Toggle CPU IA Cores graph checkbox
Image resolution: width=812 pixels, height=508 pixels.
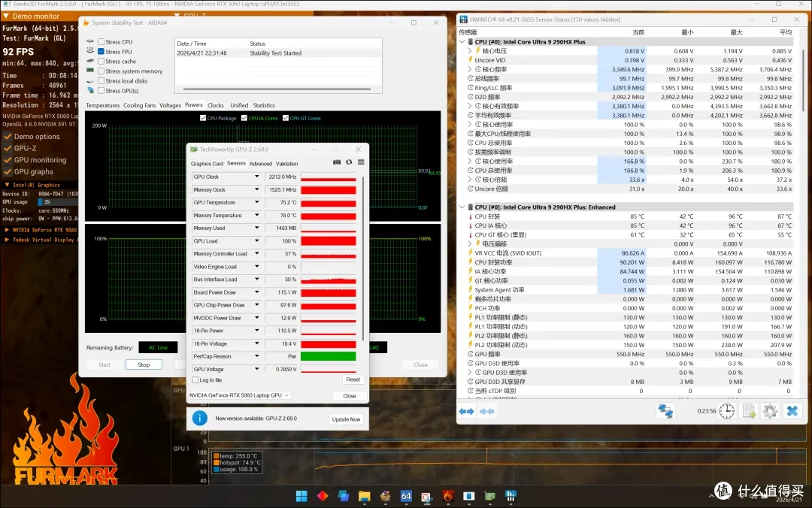[244, 118]
